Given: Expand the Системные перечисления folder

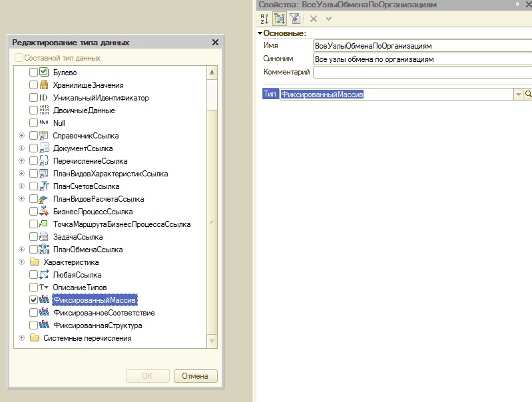Looking at the screenshot, I should [21, 338].
